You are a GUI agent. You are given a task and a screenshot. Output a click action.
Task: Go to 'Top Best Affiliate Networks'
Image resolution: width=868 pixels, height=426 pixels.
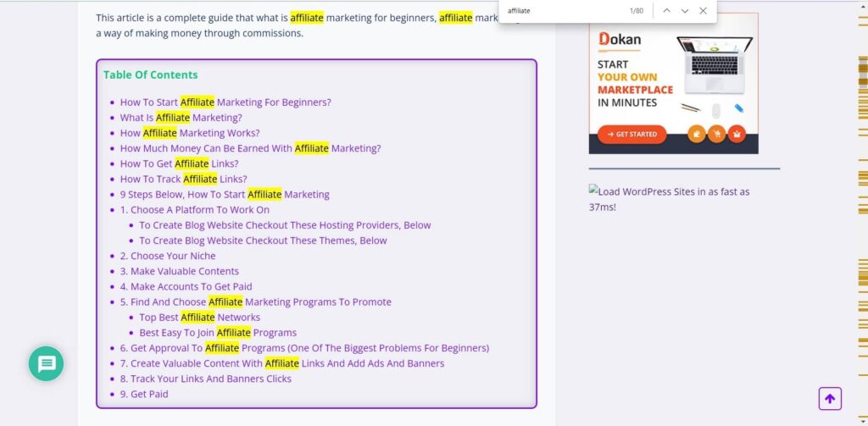point(199,318)
